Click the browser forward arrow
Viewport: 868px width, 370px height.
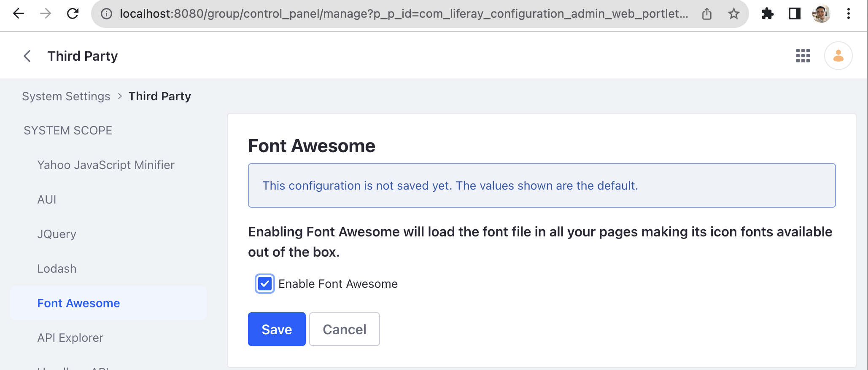(x=46, y=14)
